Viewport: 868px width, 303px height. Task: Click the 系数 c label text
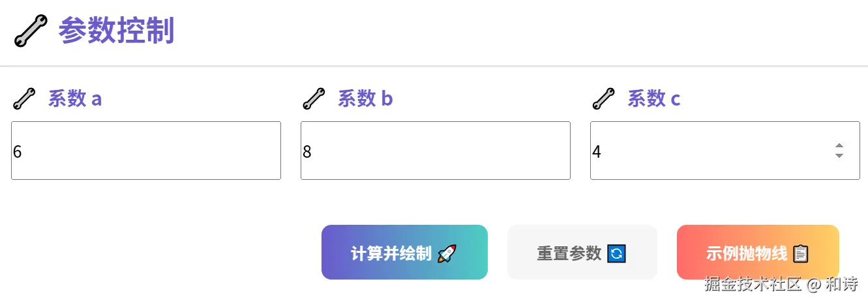(654, 99)
